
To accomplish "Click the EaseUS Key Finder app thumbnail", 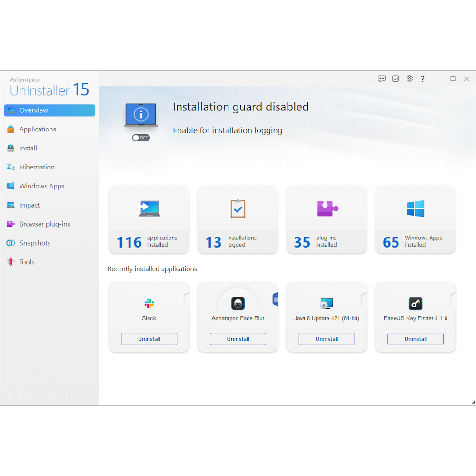I will coord(415,303).
